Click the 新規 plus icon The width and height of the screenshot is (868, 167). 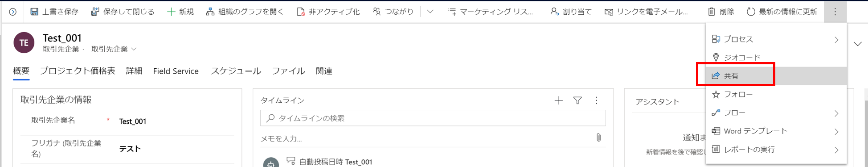pos(171,12)
